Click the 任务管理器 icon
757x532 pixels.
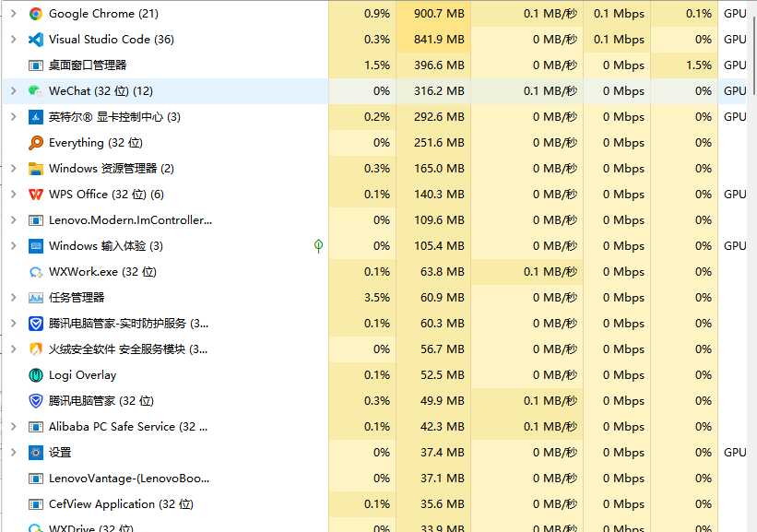[36, 298]
